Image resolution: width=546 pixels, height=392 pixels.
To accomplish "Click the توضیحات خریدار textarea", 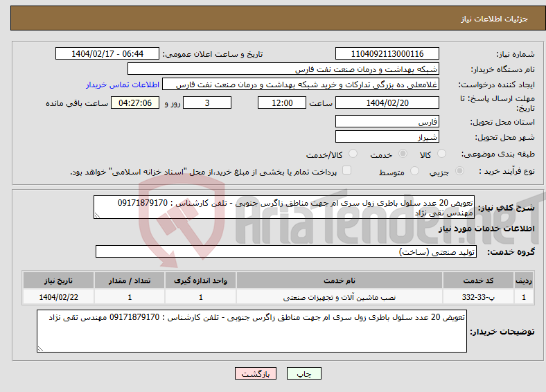I will point(252,331).
